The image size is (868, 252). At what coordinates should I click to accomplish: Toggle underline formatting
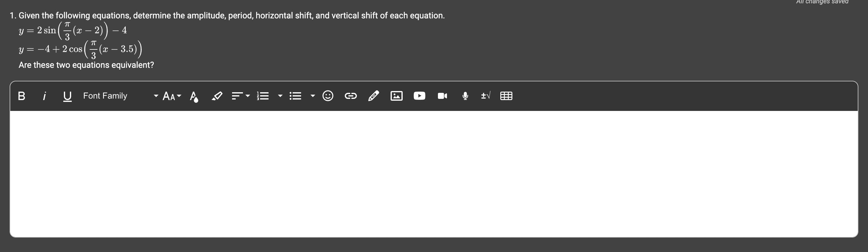point(68,96)
